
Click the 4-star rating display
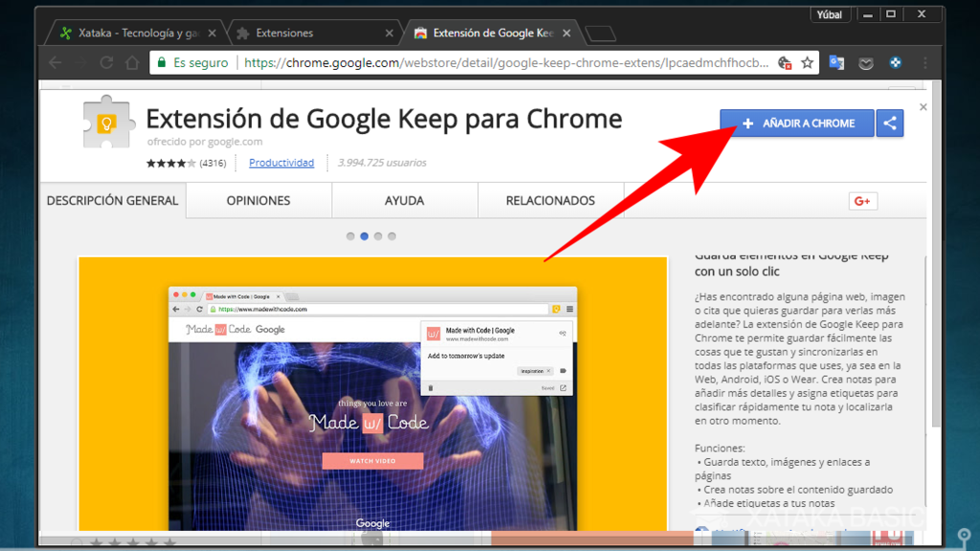click(168, 163)
